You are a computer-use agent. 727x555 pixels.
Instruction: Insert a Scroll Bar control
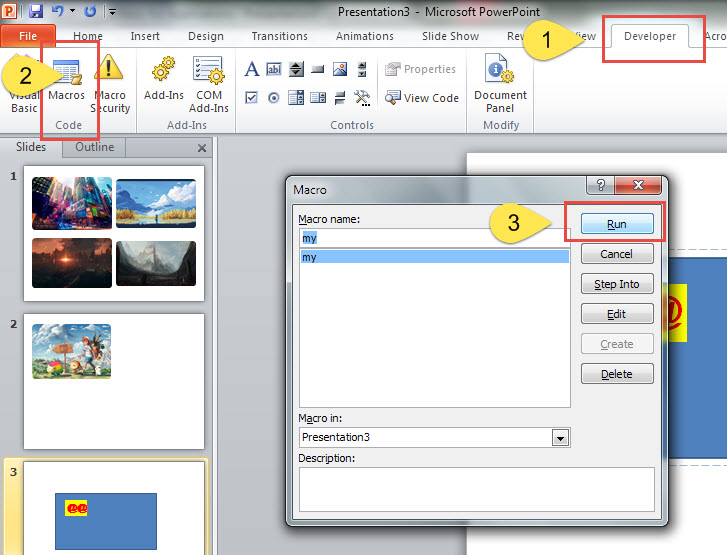pyautogui.click(x=362, y=69)
